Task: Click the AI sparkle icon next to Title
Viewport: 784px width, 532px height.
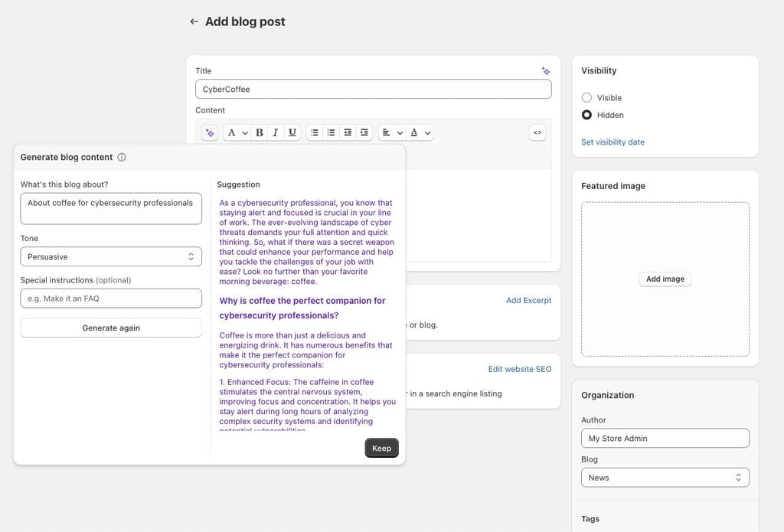Action: pyautogui.click(x=546, y=71)
